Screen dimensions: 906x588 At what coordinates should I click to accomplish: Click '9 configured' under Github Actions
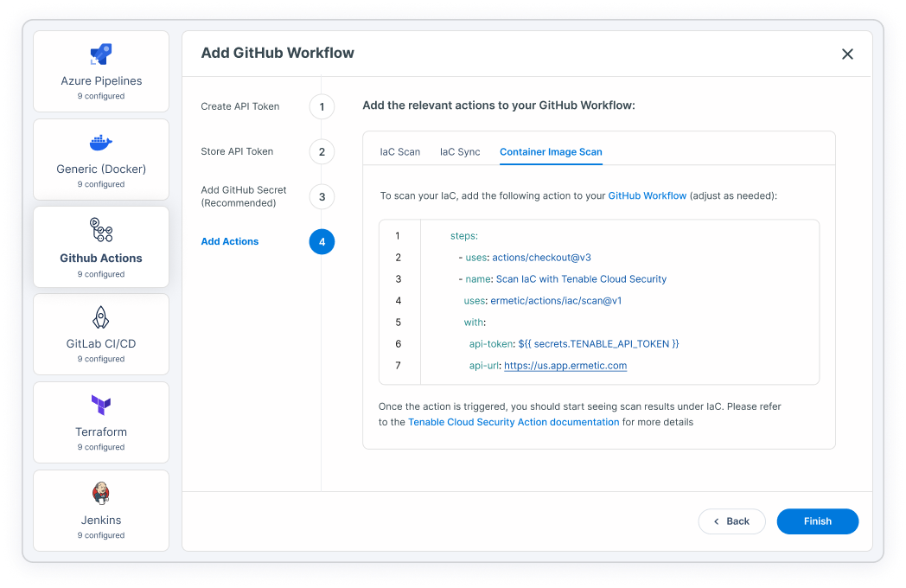point(101,275)
